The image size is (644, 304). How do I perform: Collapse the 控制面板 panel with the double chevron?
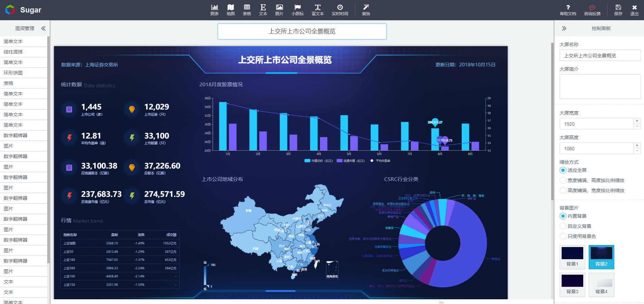click(564, 28)
